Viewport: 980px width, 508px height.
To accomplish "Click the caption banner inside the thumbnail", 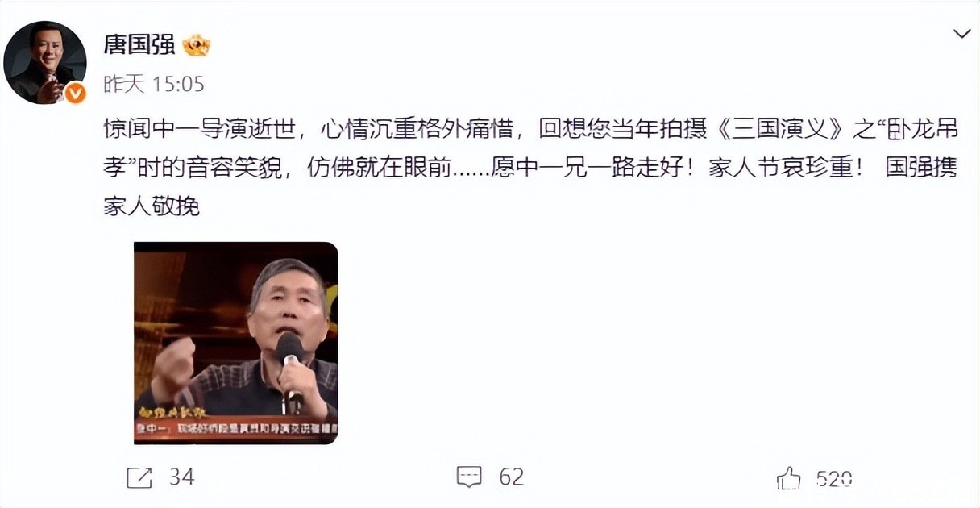I will (x=236, y=428).
